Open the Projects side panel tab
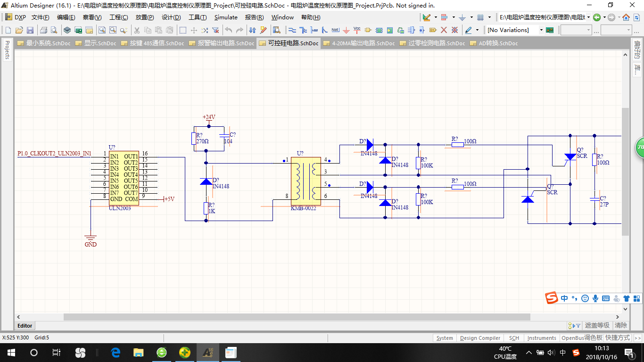This screenshot has width=644, height=362. coord(7,50)
